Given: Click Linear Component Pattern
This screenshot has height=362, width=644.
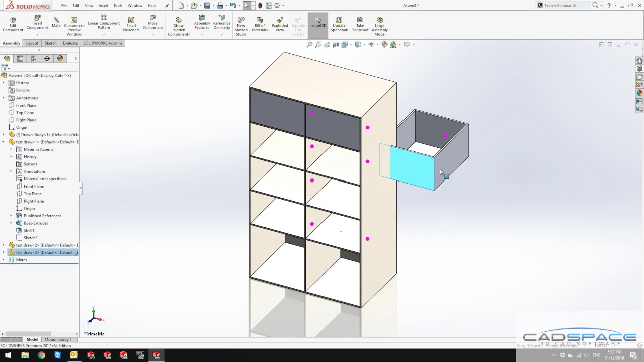Looking at the screenshot, I should tap(104, 23).
